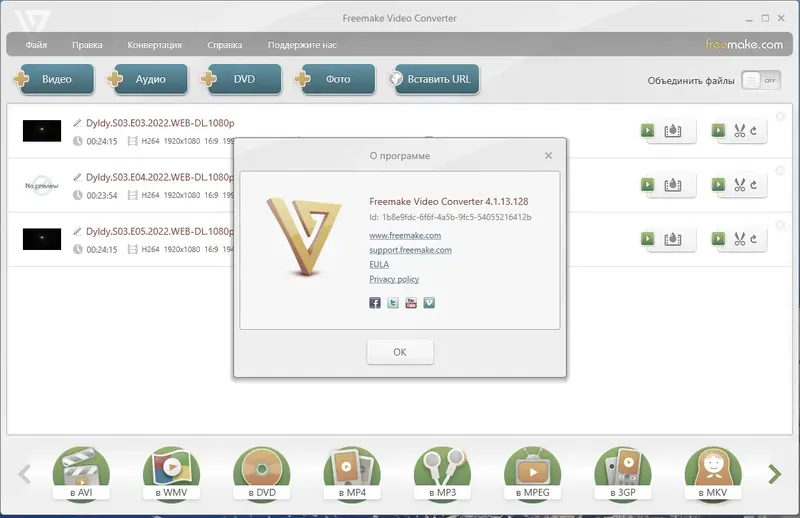Click green play beside scissors icon, E03 row
The height and width of the screenshot is (518, 800).
pos(718,130)
